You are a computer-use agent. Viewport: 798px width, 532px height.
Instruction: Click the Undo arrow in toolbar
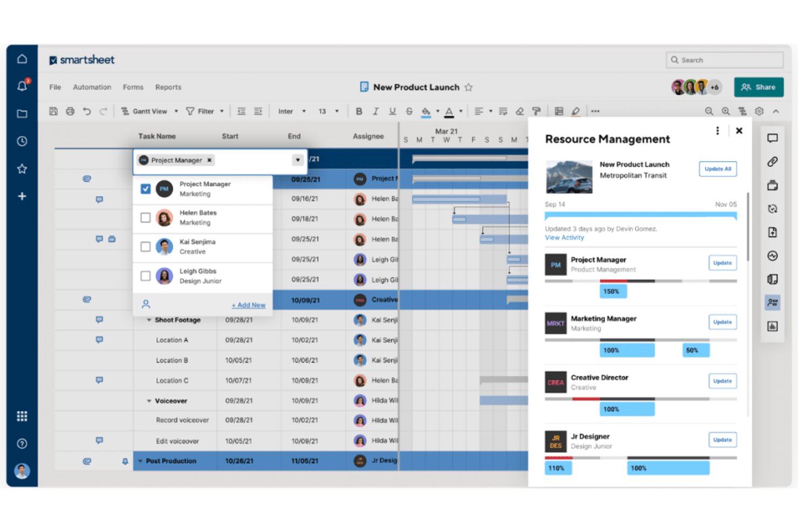point(87,111)
